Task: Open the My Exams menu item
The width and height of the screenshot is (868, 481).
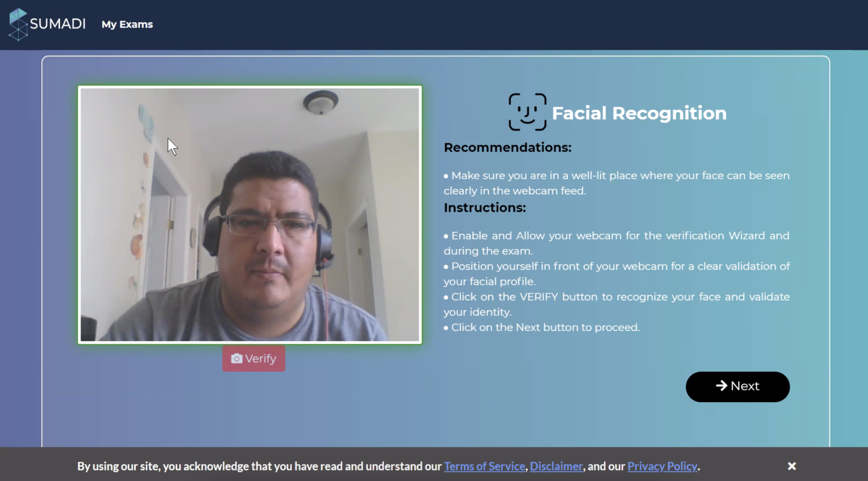Action: click(127, 24)
